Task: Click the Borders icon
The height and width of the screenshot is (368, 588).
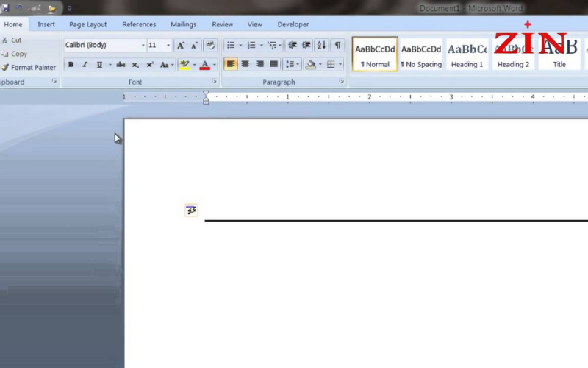Action: (331, 64)
